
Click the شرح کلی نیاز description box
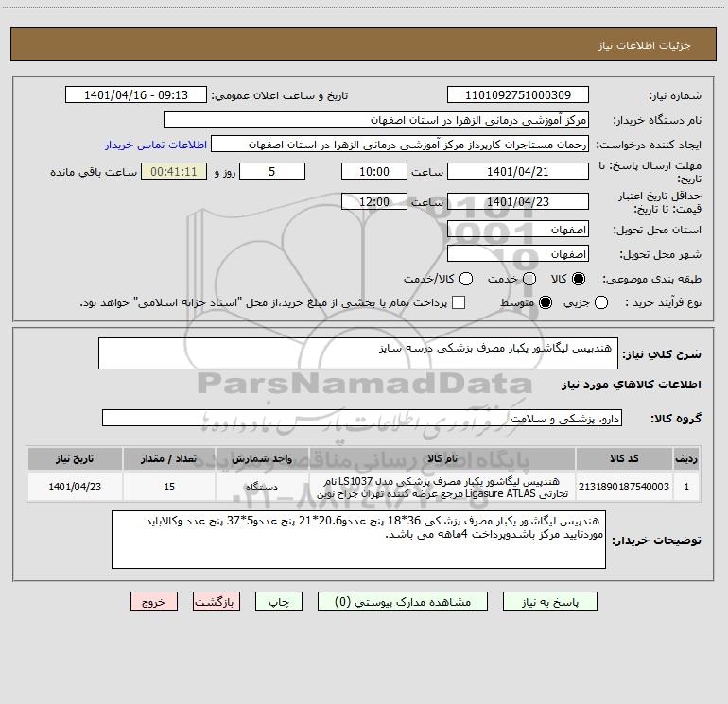(x=358, y=353)
